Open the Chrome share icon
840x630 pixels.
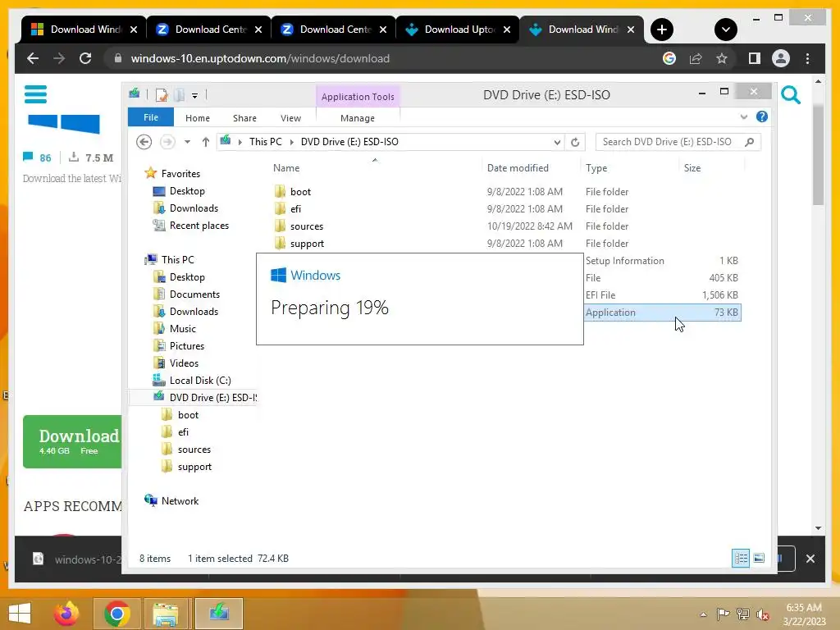click(696, 58)
